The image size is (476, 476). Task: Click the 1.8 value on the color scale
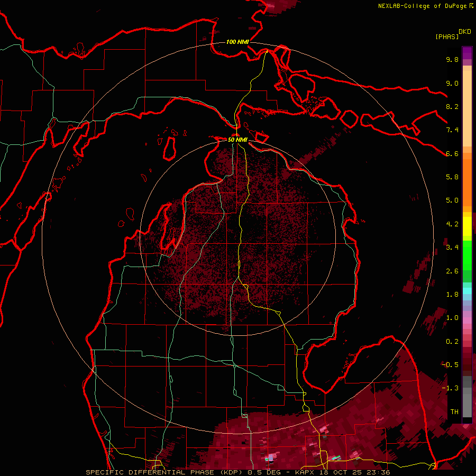click(x=452, y=295)
